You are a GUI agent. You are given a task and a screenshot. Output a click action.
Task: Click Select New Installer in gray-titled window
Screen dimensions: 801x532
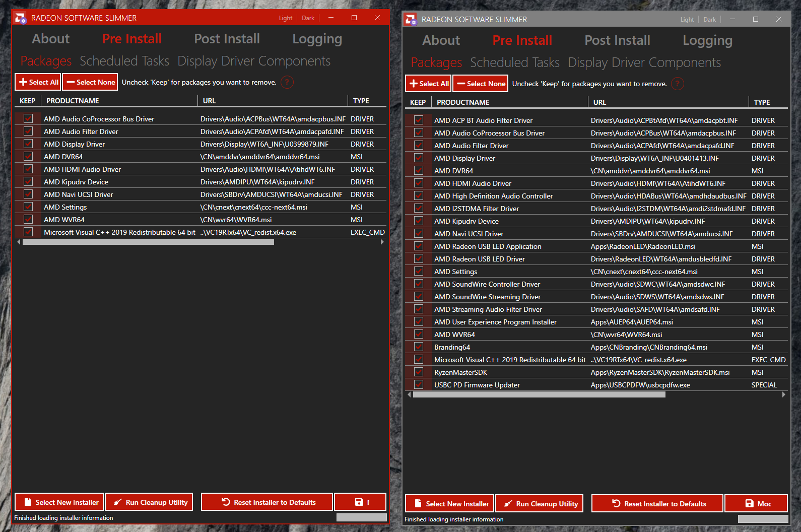point(450,503)
